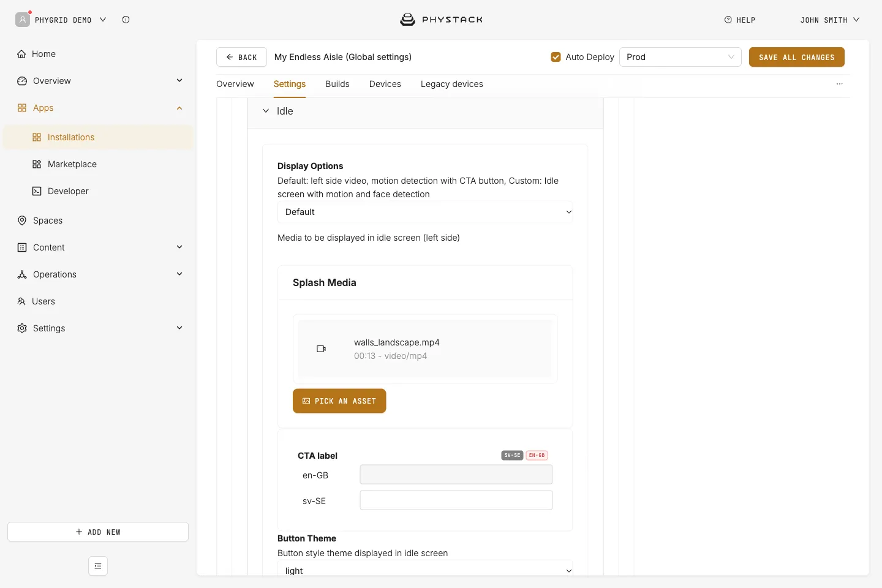Click the info icon beside Phygrid Demo
The image size is (882, 588).
pyautogui.click(x=126, y=20)
